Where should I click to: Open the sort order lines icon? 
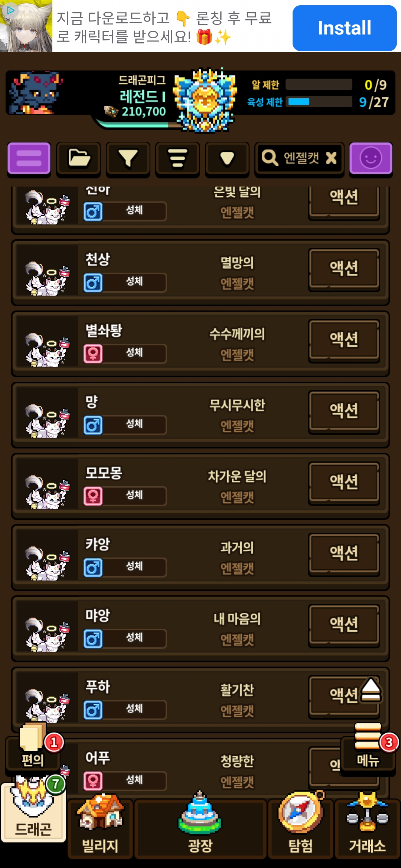[178, 158]
